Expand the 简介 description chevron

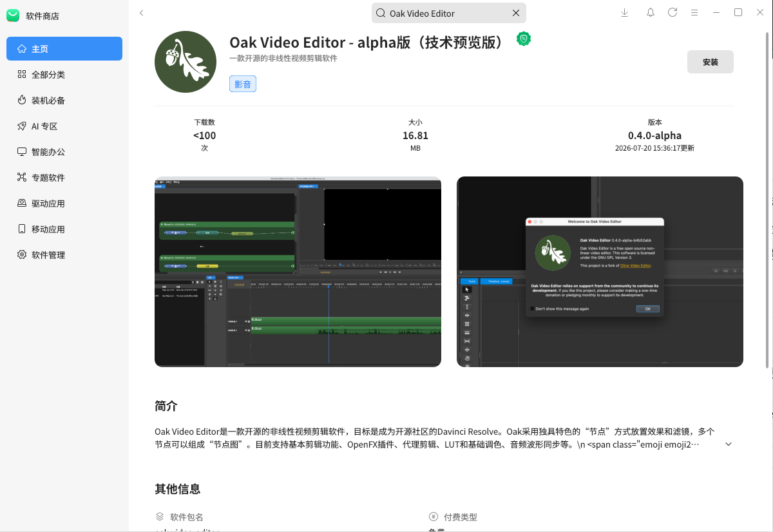tap(729, 444)
